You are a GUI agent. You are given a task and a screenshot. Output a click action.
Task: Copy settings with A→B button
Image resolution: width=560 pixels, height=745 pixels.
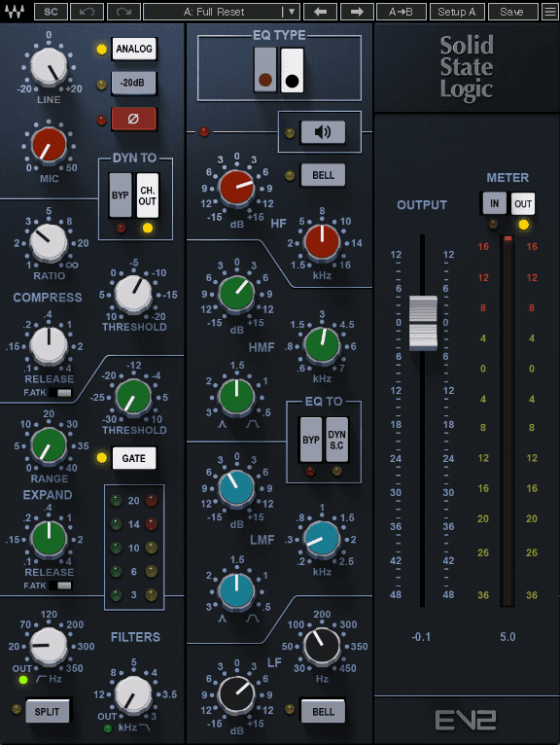401,12
